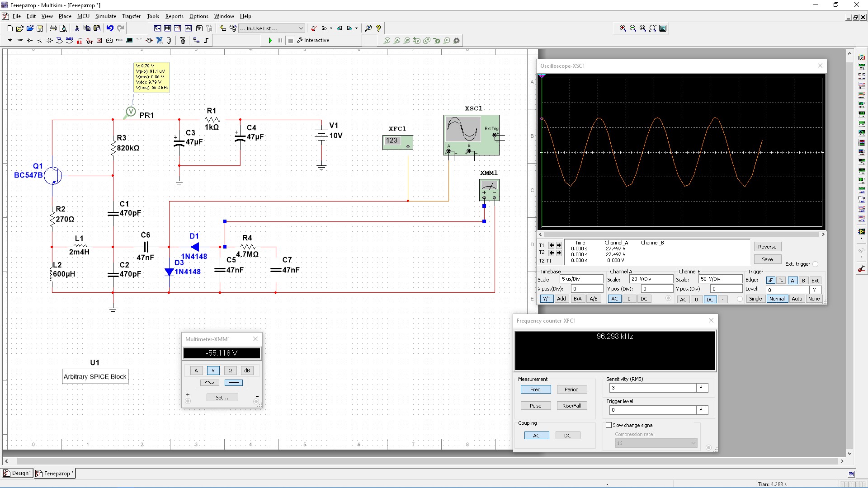Open the Trigger level unit dropdown
The image size is (868, 488).
point(702,410)
